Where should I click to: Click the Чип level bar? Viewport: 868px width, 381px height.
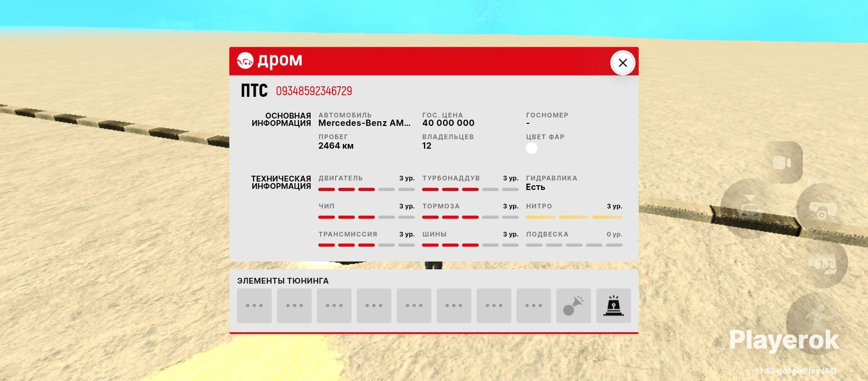[x=366, y=217]
